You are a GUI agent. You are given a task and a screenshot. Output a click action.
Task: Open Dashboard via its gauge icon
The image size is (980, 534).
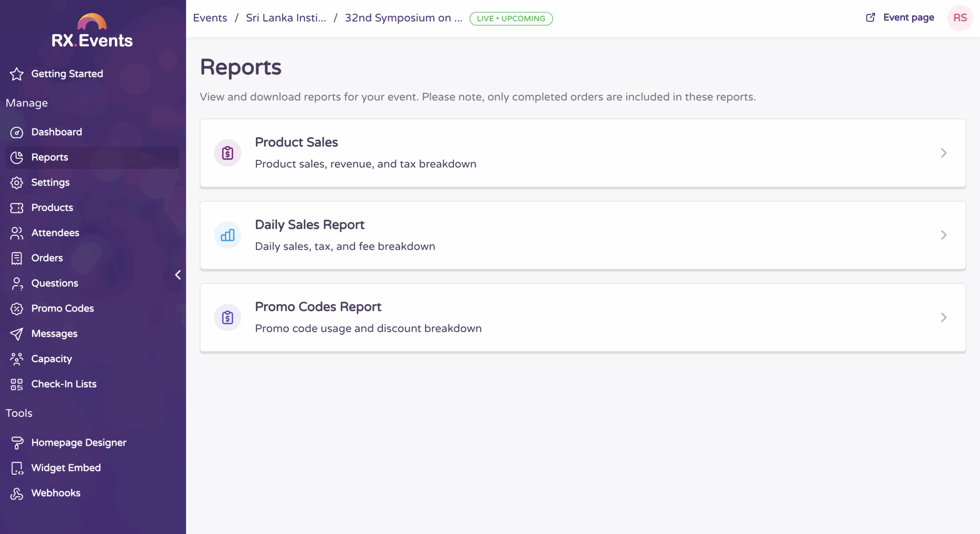point(16,132)
